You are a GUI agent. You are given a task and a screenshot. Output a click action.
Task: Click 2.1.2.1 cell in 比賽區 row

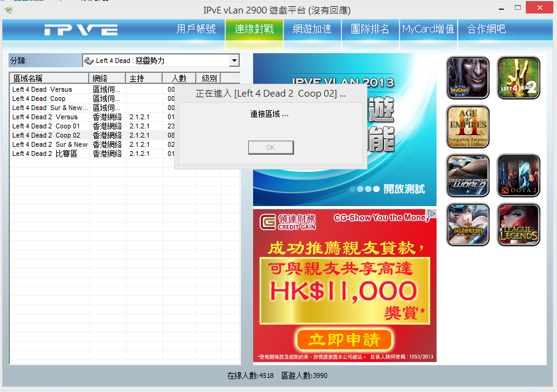coord(139,154)
